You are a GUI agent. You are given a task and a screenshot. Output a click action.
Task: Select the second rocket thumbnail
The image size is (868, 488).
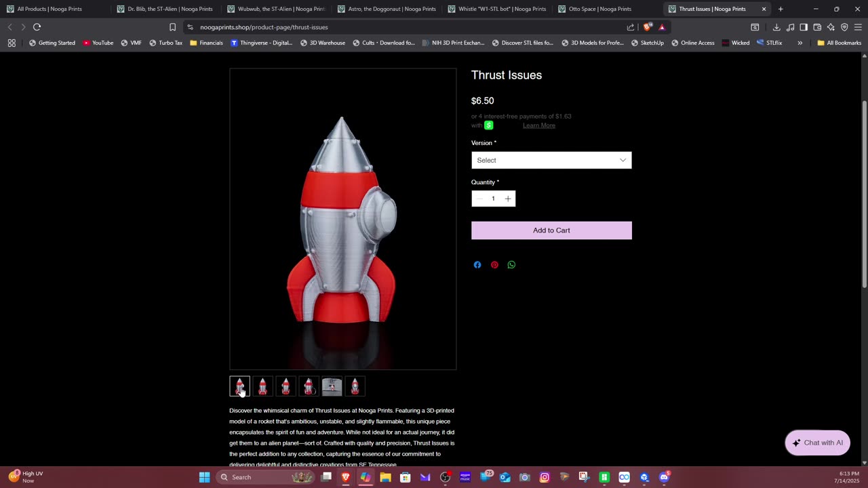coord(263,386)
